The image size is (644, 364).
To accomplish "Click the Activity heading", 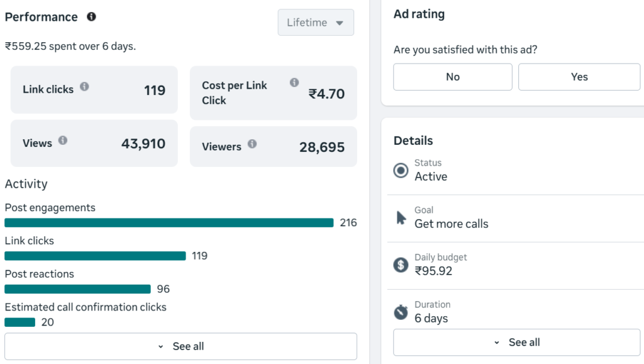I will tap(26, 184).
